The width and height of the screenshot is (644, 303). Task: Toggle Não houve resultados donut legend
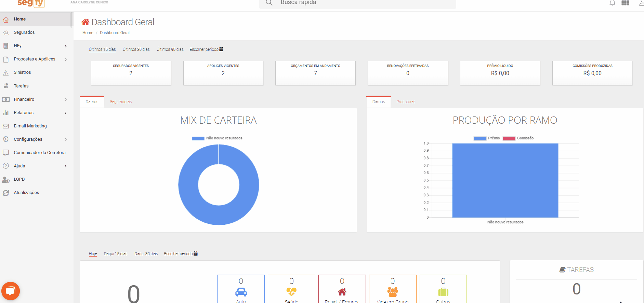[x=217, y=138]
